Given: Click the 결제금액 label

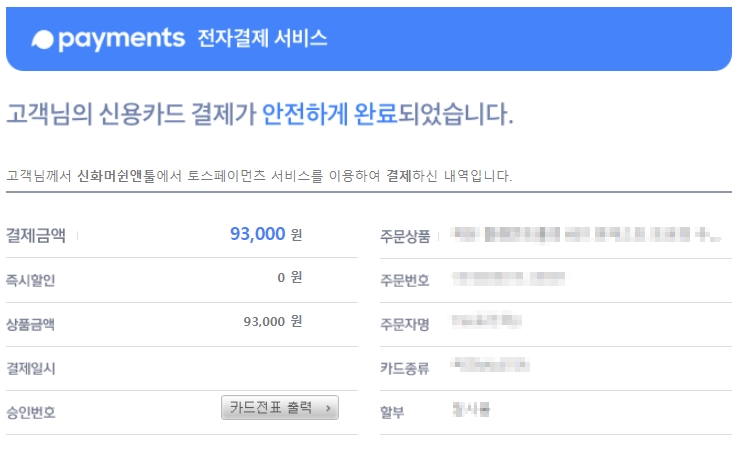Looking at the screenshot, I should coord(36,235).
